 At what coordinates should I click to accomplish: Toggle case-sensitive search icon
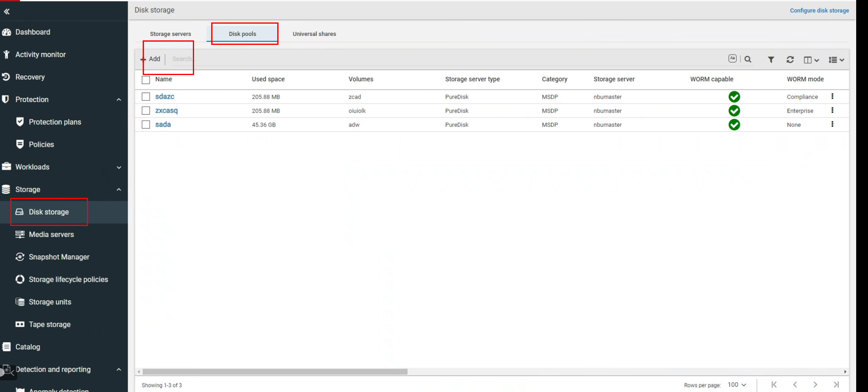click(x=733, y=59)
